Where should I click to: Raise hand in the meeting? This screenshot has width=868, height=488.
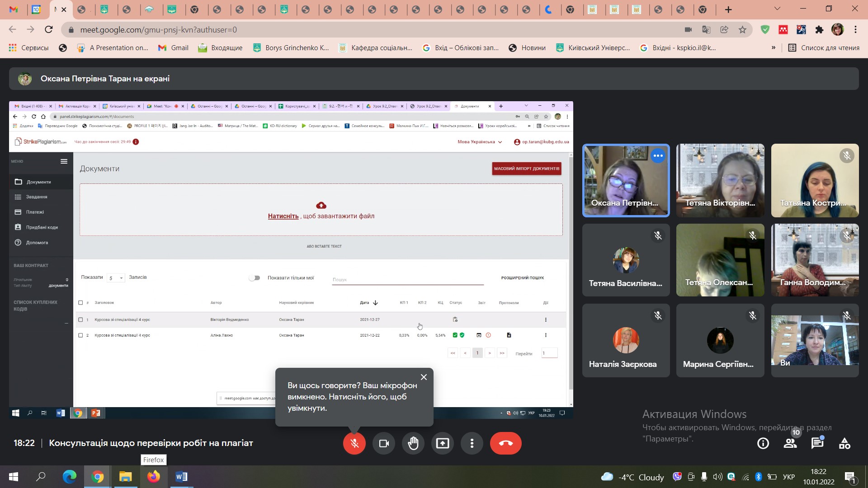[x=413, y=443]
